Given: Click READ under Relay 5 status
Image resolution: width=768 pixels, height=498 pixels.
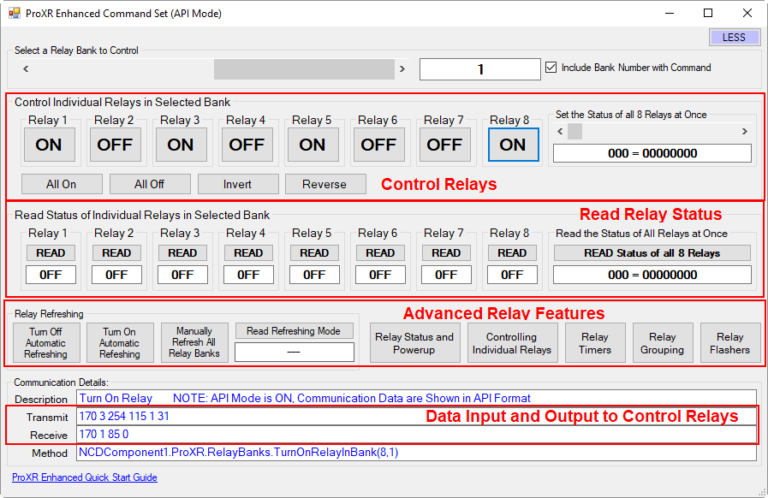Looking at the screenshot, I should pos(314,253).
